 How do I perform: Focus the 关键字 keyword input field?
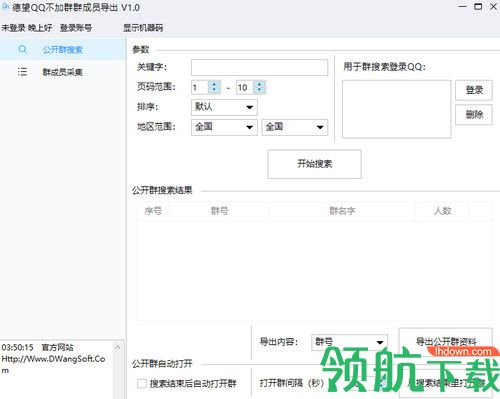click(x=259, y=67)
